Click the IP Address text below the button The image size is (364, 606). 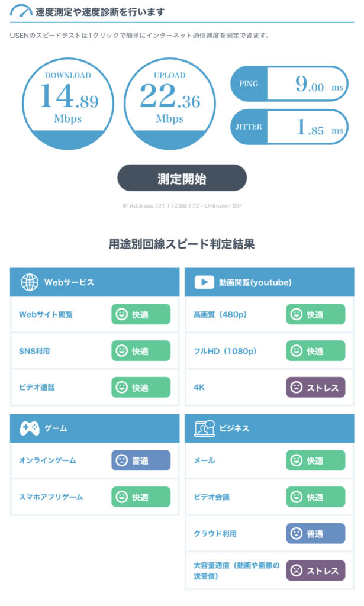pos(182,205)
